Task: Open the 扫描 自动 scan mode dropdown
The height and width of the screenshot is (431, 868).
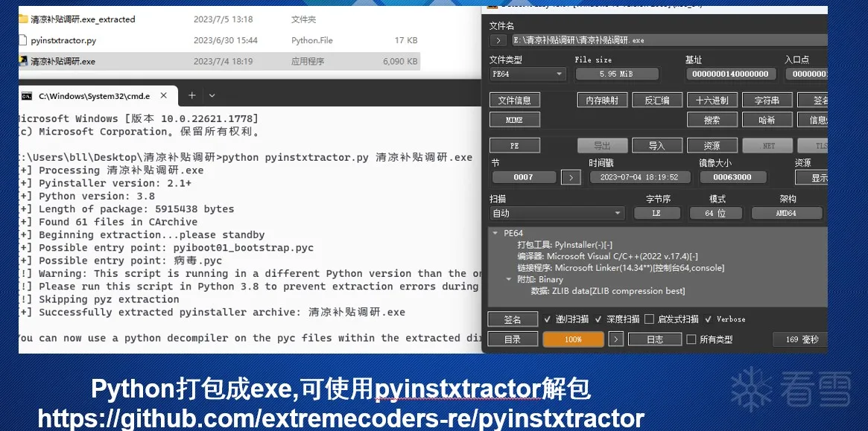Action: (x=557, y=213)
